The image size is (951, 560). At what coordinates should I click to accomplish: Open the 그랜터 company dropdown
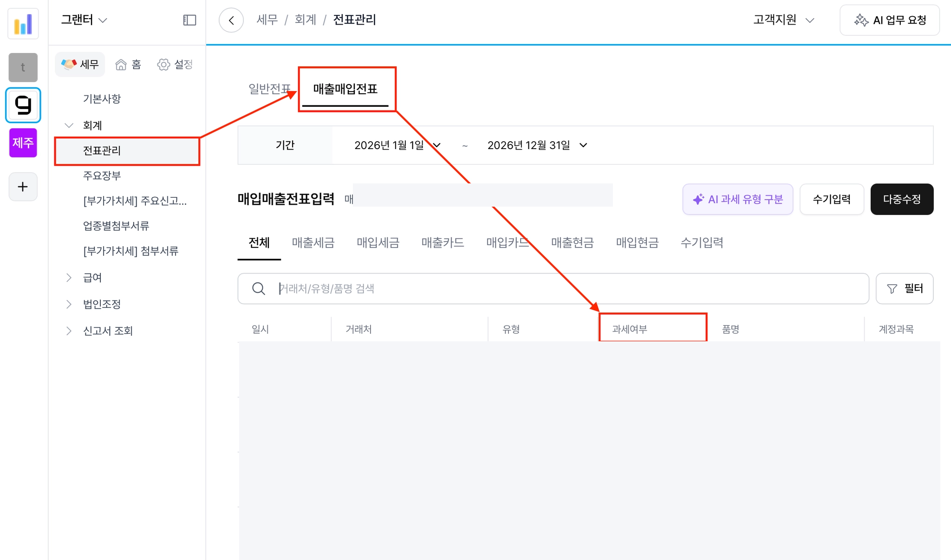[84, 20]
